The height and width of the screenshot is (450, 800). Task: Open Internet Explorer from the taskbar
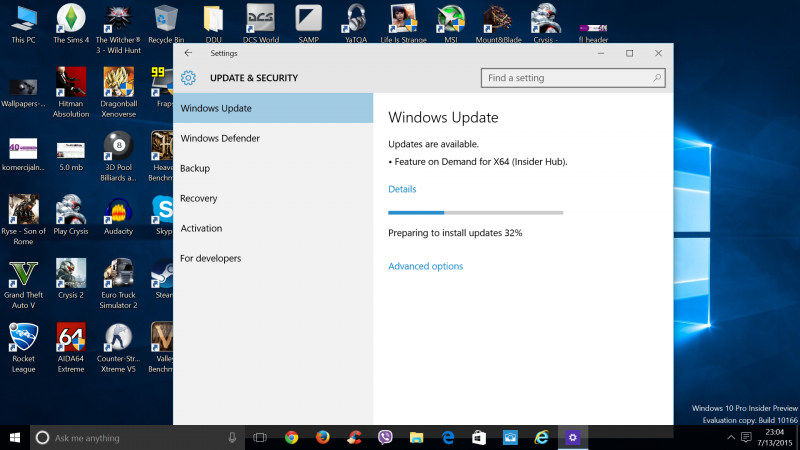pos(541,438)
